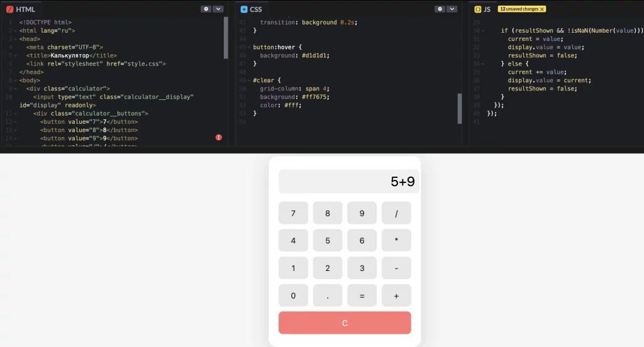Click the '<!DOCTYPE html>' line
Screen dimensions: 644x347
click(x=45, y=22)
